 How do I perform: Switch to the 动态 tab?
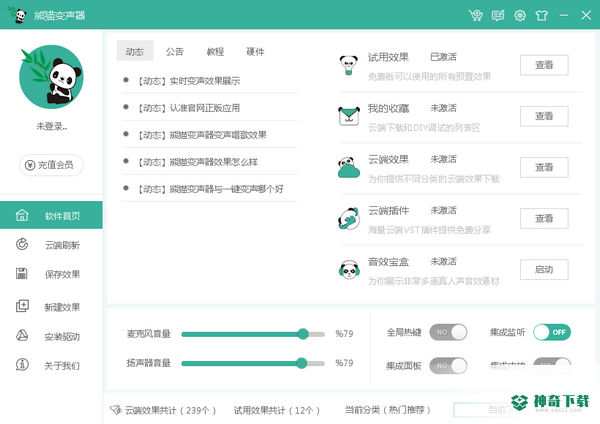(135, 51)
